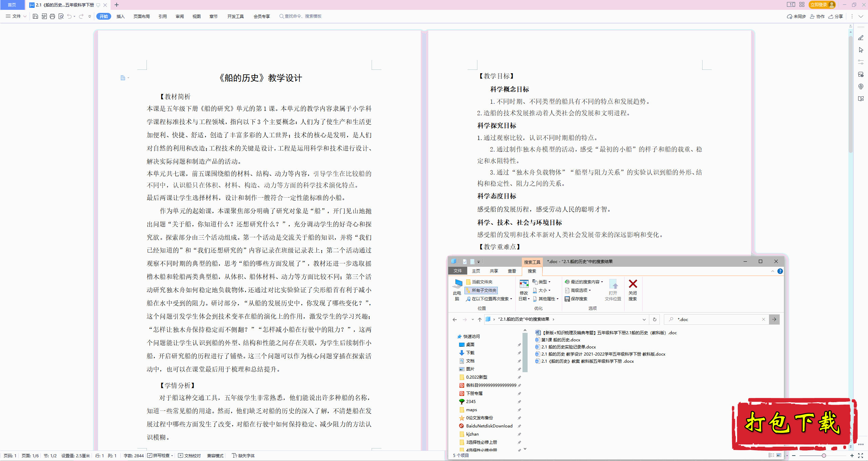Screen dimensions: 868x461
Task: Open the 页面布局 ribbon tab
Action: point(142,16)
